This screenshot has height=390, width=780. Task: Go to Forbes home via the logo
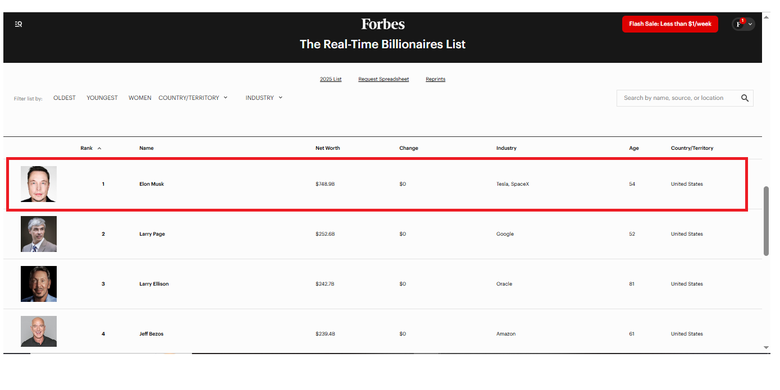[x=383, y=24]
